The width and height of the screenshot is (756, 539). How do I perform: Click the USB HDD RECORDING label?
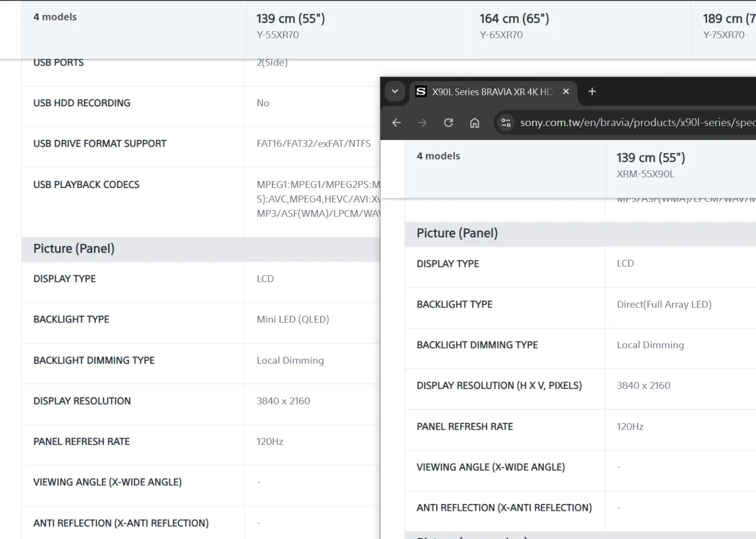point(82,103)
